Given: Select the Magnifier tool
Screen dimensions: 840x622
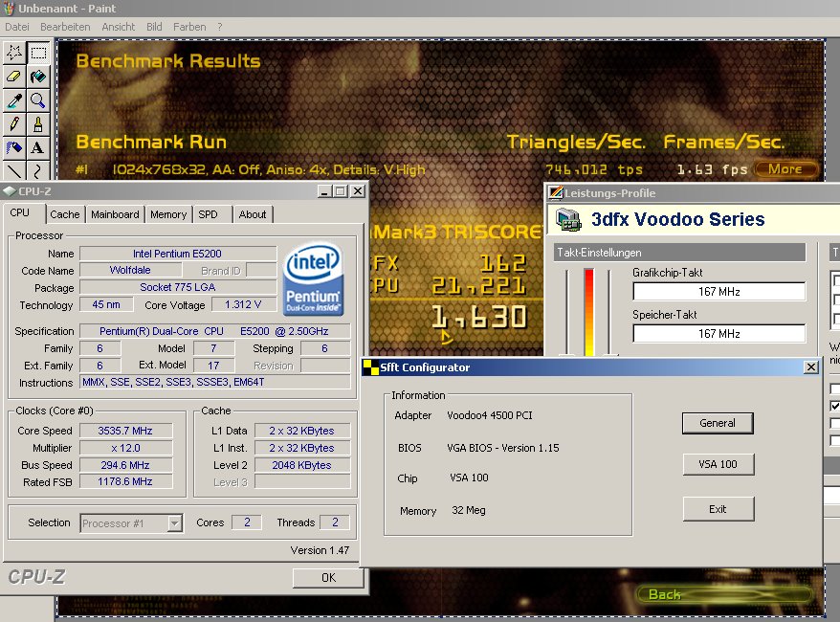Looking at the screenshot, I should pyautogui.click(x=38, y=100).
